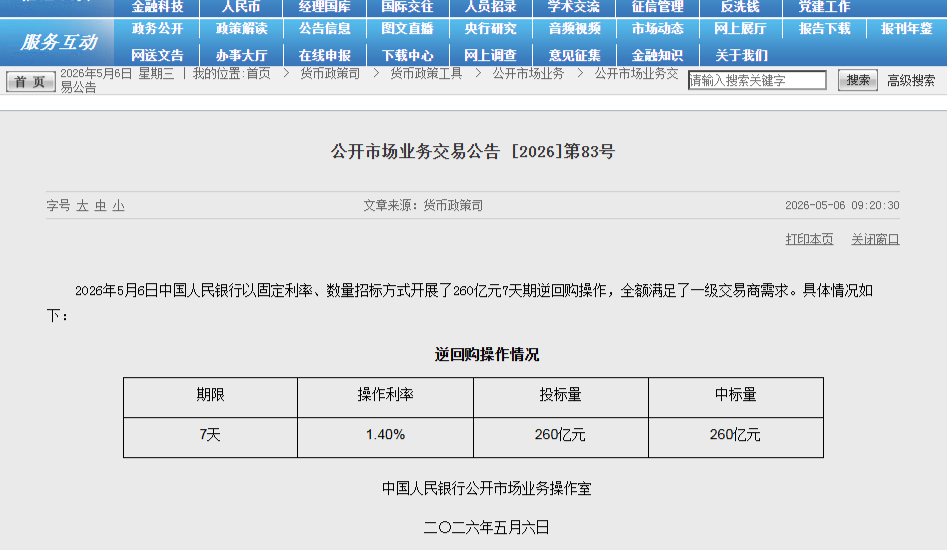The width and height of the screenshot is (947, 550).
Task: Go to 金融知识 section
Action: coord(657,56)
